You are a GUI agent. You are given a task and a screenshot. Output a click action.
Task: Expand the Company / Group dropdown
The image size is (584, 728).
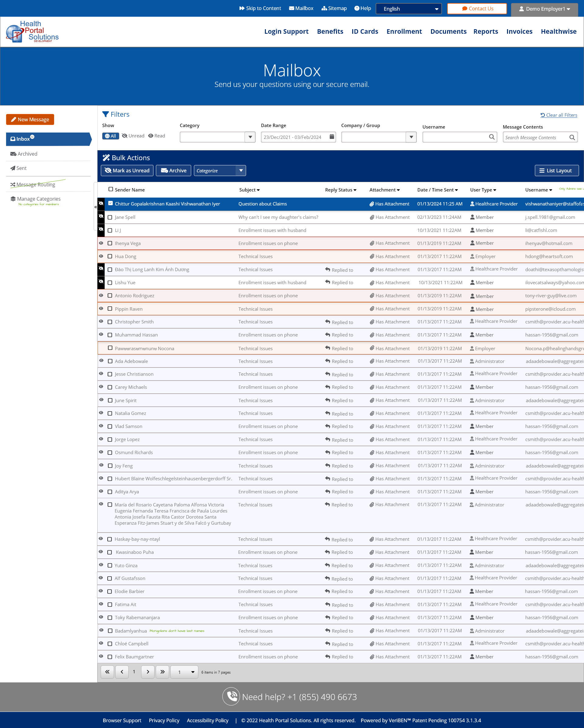pyautogui.click(x=411, y=137)
